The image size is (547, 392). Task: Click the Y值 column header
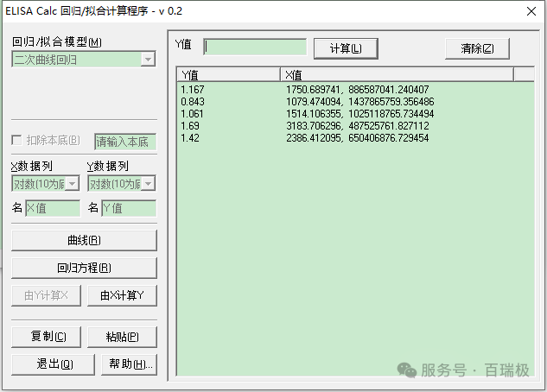(x=228, y=74)
